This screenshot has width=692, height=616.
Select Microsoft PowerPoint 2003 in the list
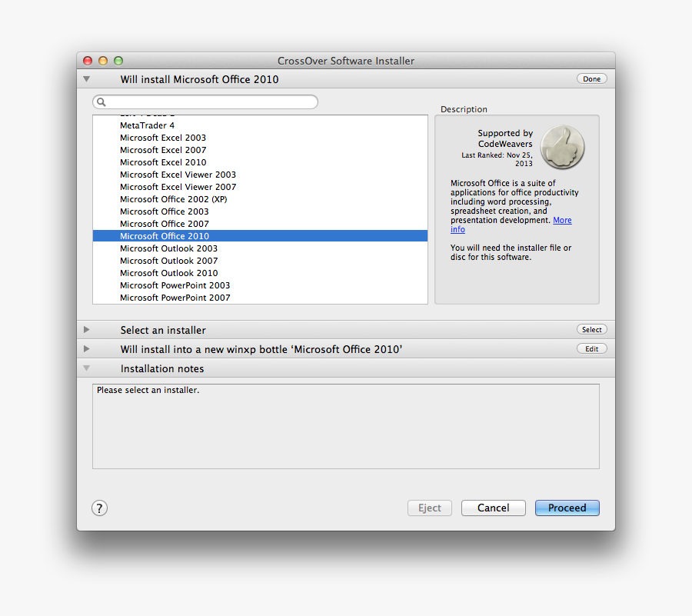point(261,285)
